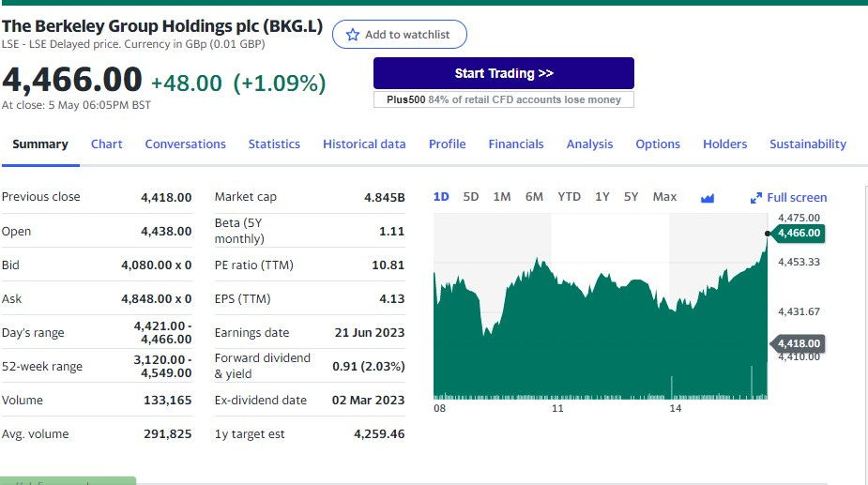Click the Volume value 133,165
Image resolution: width=868 pixels, height=485 pixels.
pos(168,401)
